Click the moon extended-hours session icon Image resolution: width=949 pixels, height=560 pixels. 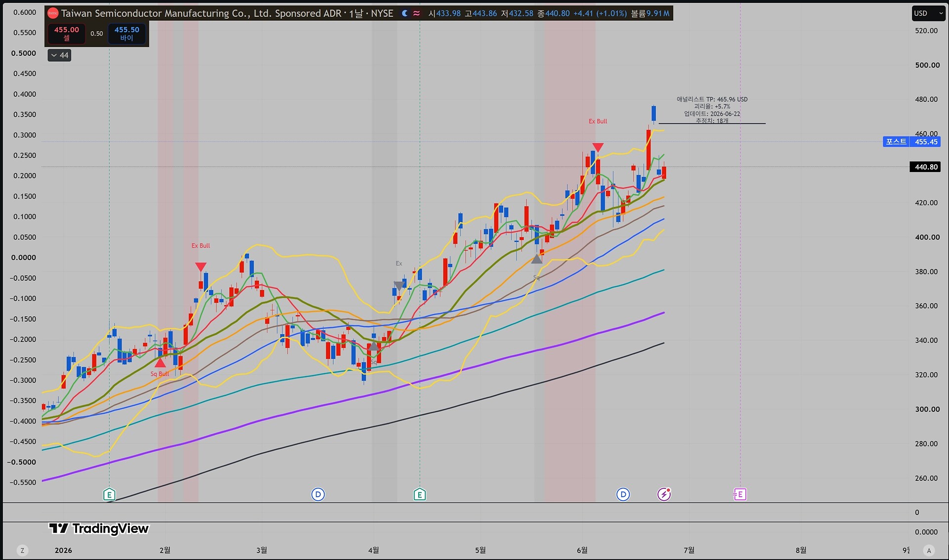pyautogui.click(x=405, y=13)
